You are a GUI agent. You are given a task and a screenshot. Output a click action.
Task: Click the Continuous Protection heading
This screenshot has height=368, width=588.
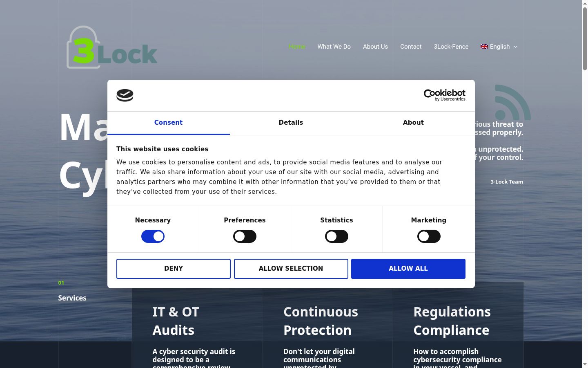tap(321, 321)
